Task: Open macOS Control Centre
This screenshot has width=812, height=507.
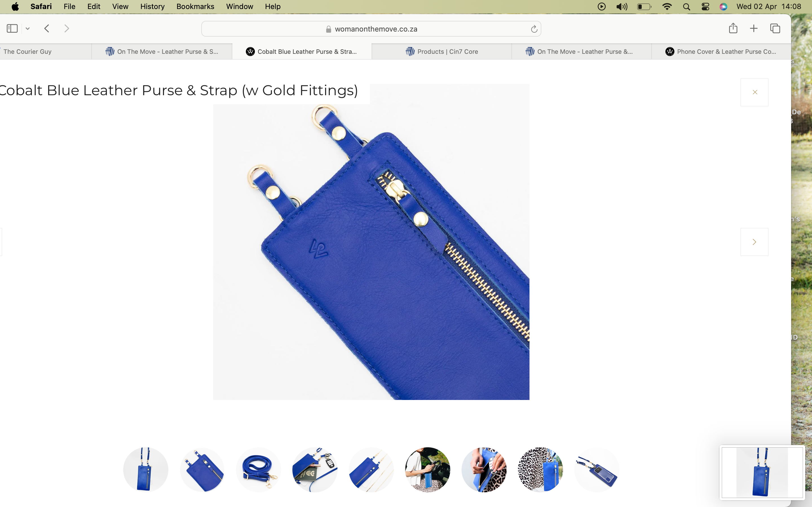Action: [705, 7]
